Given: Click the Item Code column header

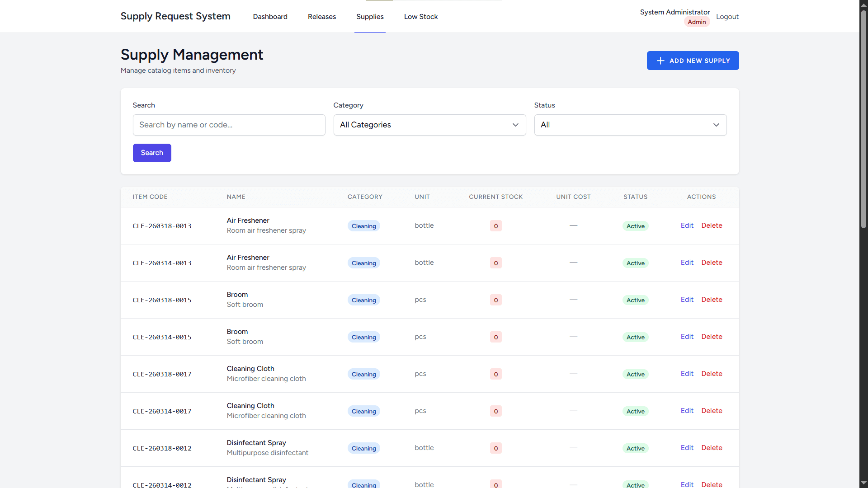Looking at the screenshot, I should pyautogui.click(x=150, y=197).
